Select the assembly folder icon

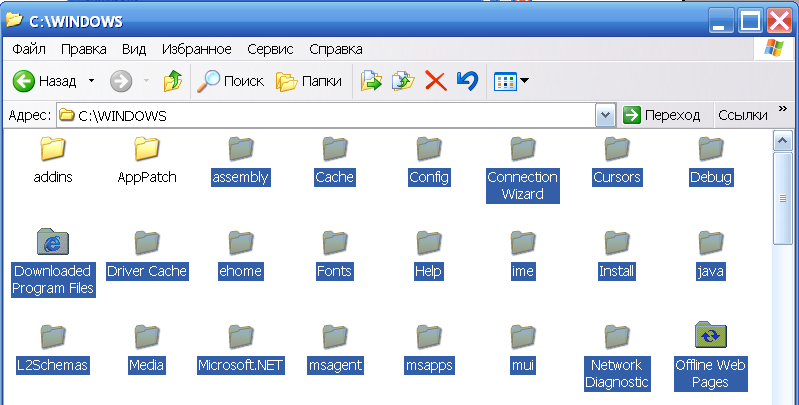(x=241, y=149)
